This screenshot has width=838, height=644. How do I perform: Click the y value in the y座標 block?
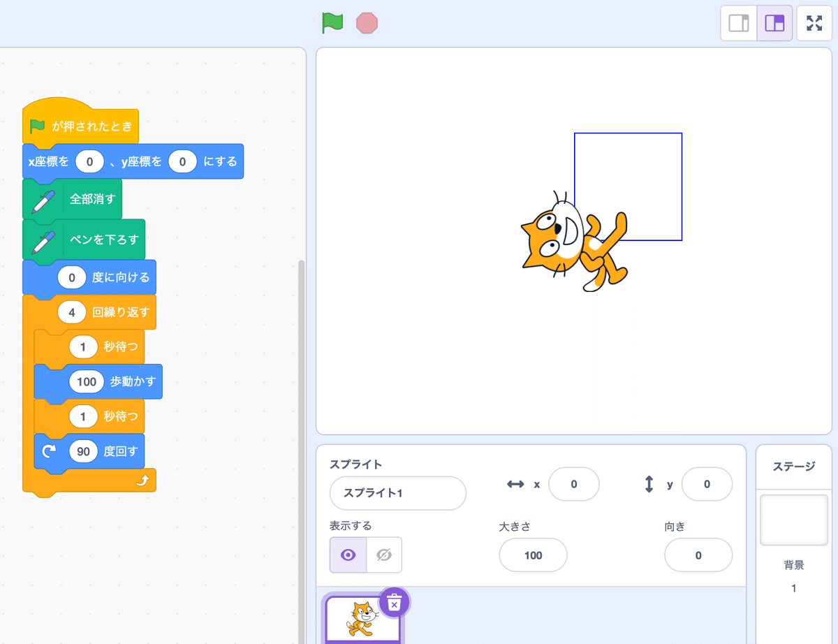(182, 161)
